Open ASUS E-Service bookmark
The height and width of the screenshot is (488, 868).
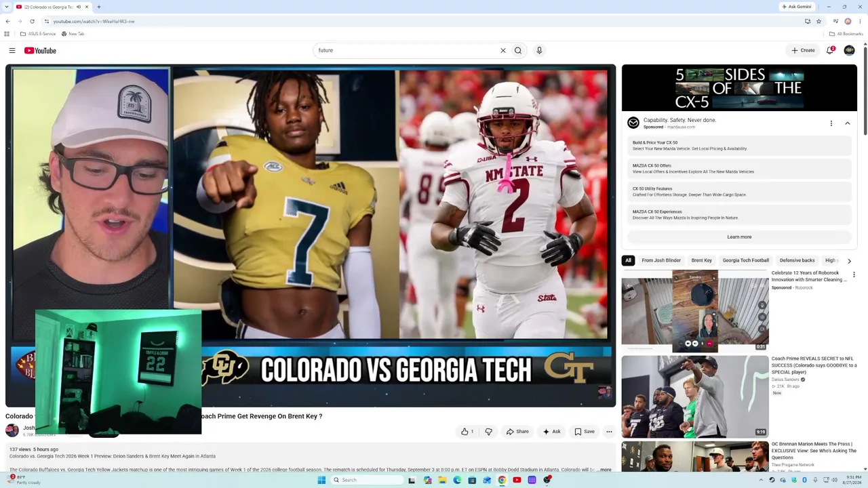click(x=38, y=34)
